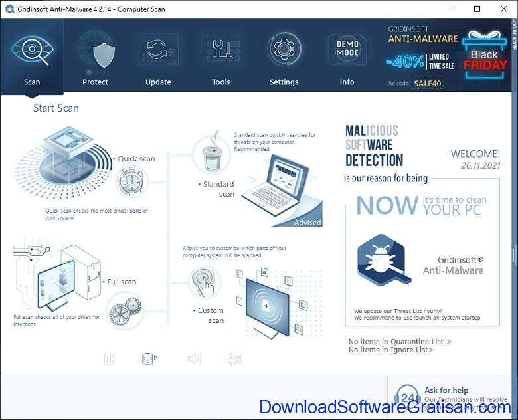Click the Full scan description text
The image size is (518, 420).
[56, 320]
